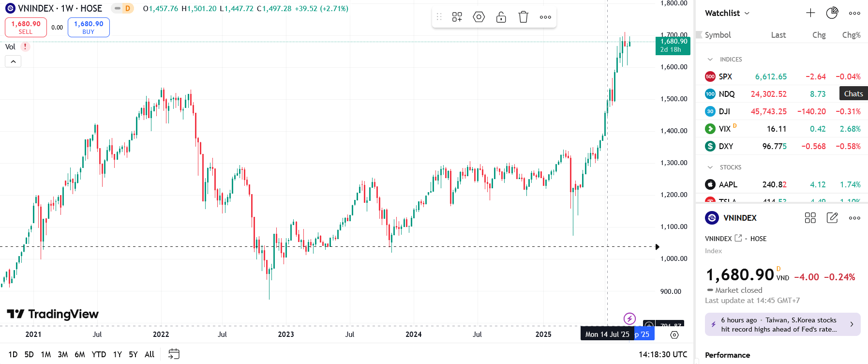Image resolution: width=868 pixels, height=364 pixels.
Task: Select the 1Y time range
Action: (x=118, y=354)
